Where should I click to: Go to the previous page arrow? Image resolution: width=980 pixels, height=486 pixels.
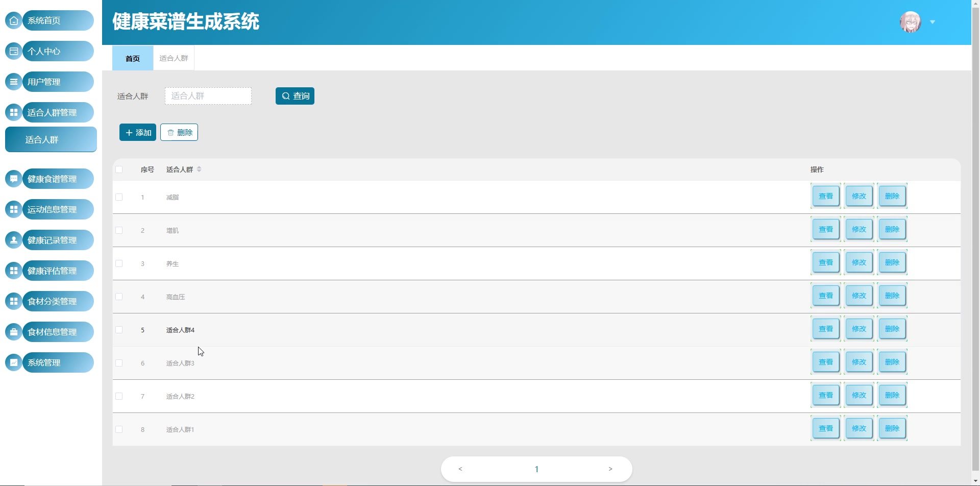point(460,469)
